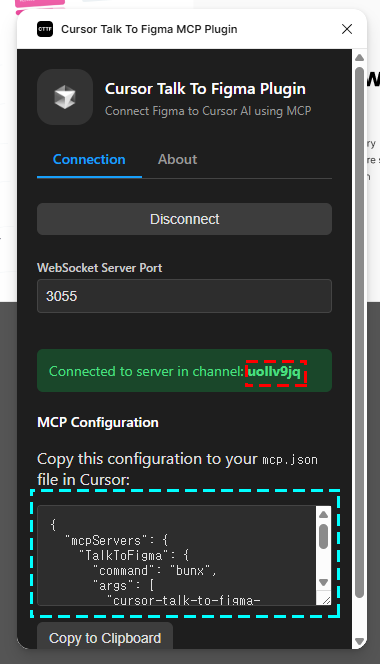Screen dimensions: 380x664
Task: Click the CTTF plugin icon in title bar
Action: tap(45, 29)
